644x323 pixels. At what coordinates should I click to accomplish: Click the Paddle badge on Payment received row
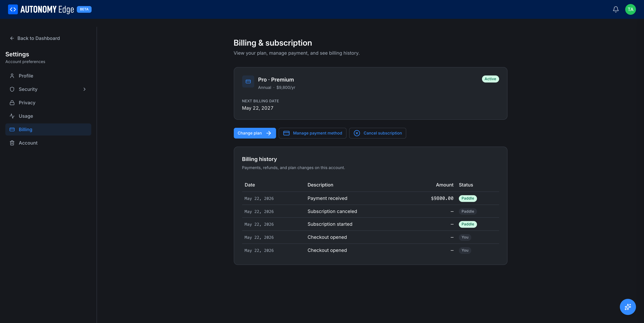(468, 199)
